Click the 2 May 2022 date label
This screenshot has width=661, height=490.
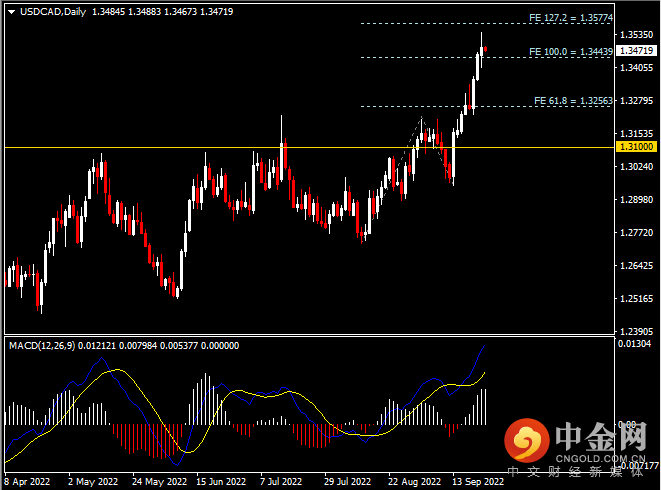pos(93,482)
